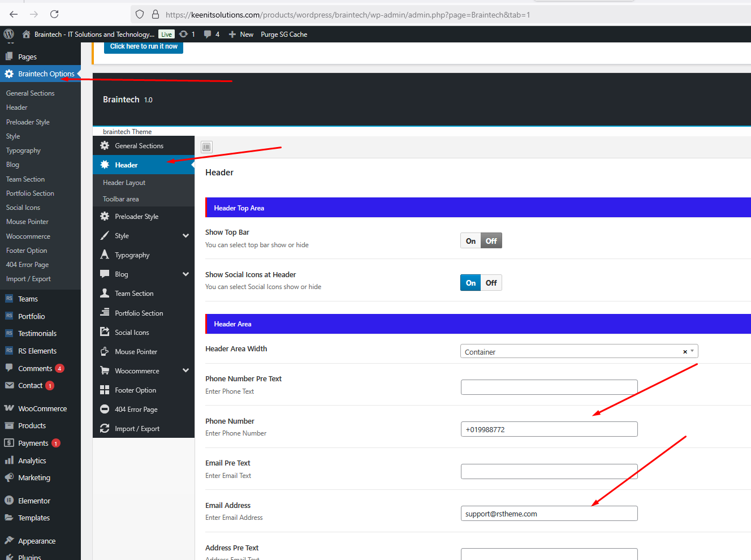Click the browser forward arrow
The image size is (751, 560).
[34, 14]
